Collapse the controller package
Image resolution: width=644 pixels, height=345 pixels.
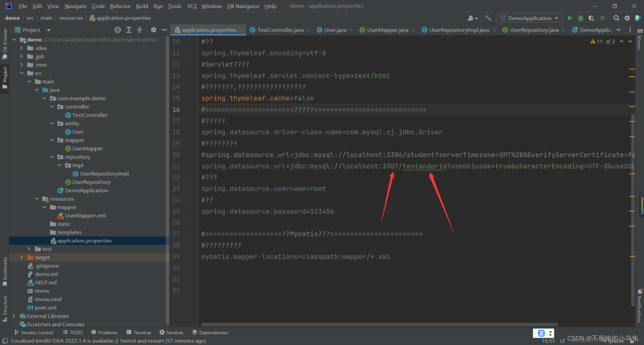(x=52, y=107)
